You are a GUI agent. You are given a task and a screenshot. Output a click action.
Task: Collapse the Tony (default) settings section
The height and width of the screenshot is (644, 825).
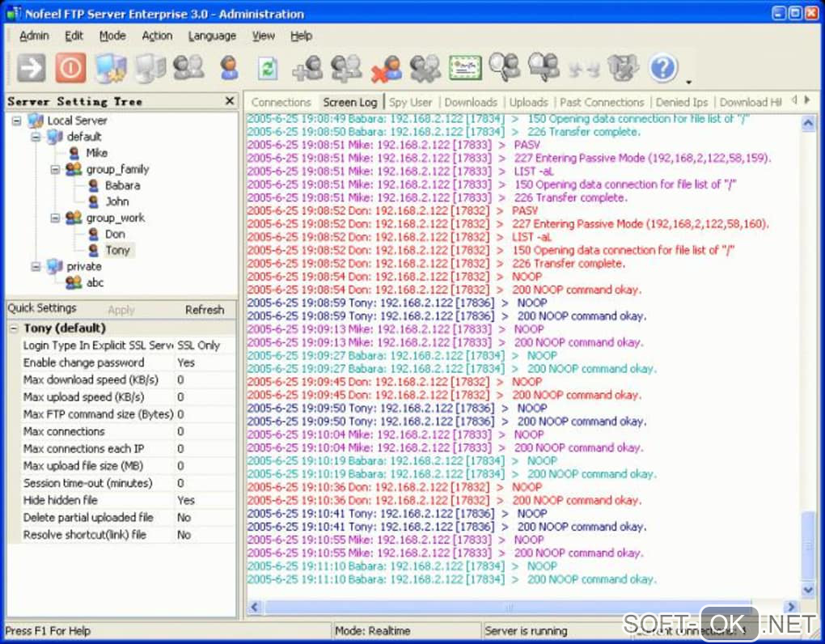click(14, 328)
